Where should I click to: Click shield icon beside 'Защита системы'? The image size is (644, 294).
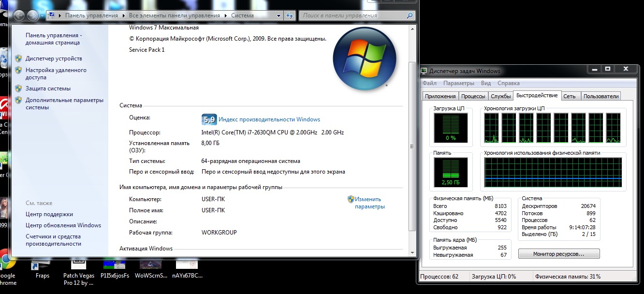[x=18, y=88]
